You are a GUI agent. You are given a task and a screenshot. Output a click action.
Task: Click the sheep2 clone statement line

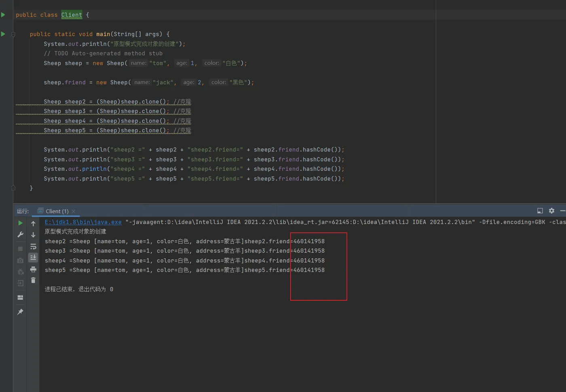point(117,102)
